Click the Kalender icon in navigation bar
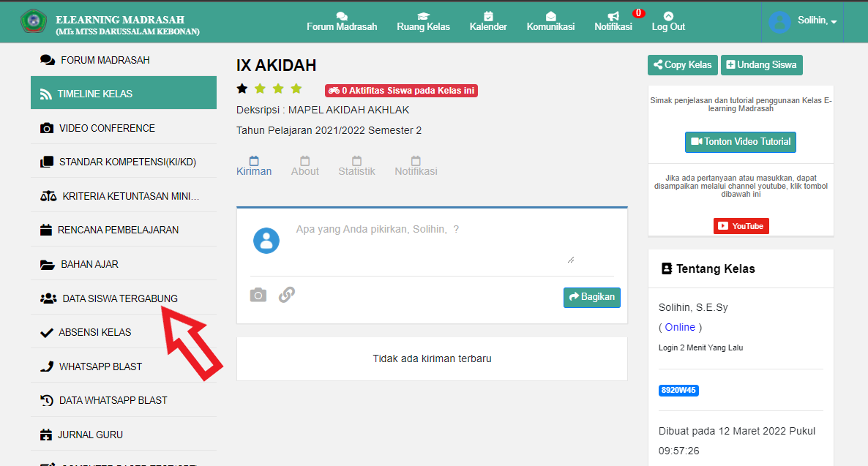Image resolution: width=868 pixels, height=466 pixels. point(488,16)
